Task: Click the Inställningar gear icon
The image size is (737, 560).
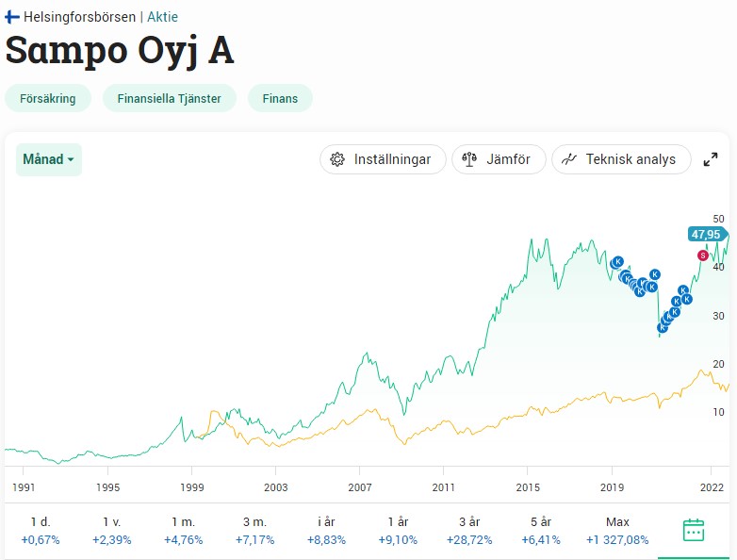Action: pyautogui.click(x=337, y=159)
